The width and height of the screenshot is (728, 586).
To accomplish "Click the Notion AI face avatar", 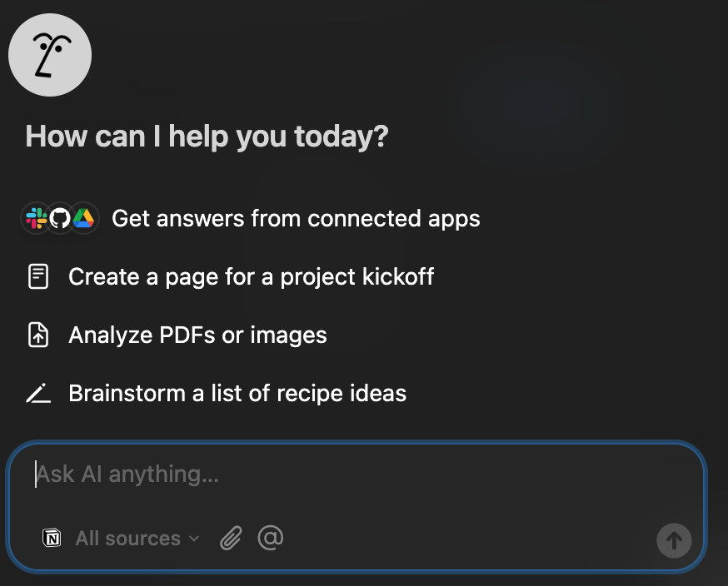I will [50, 55].
